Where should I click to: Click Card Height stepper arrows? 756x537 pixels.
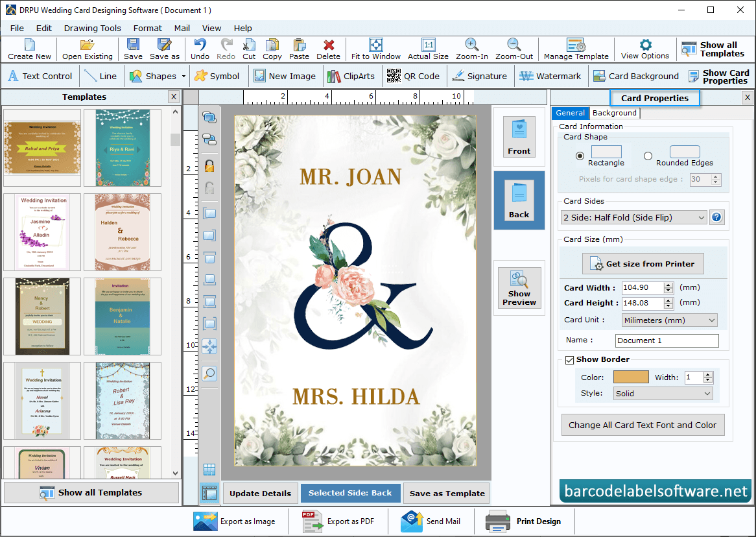668,303
